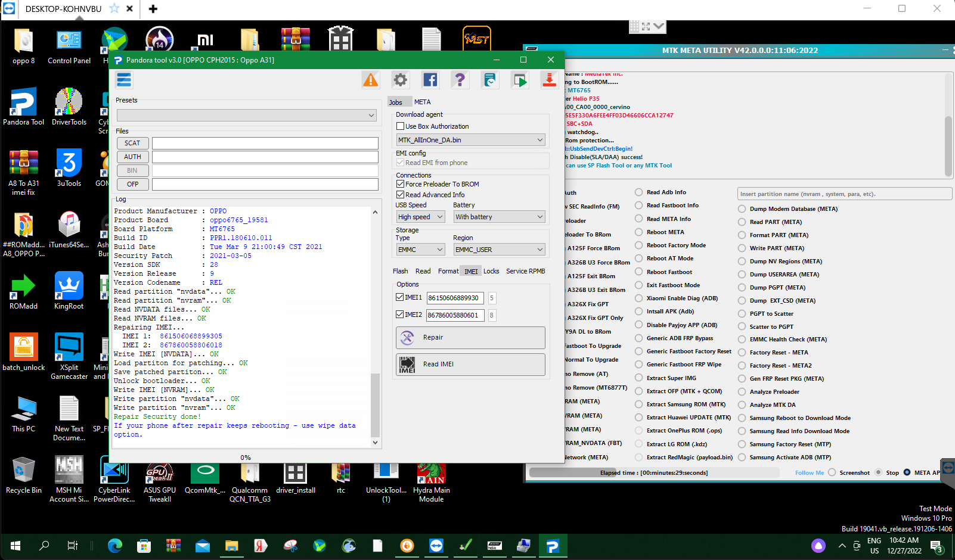Screen dimensions: 955x560
Task: Click the refresh document icon in Pandora toolbar
Action: tap(489, 80)
